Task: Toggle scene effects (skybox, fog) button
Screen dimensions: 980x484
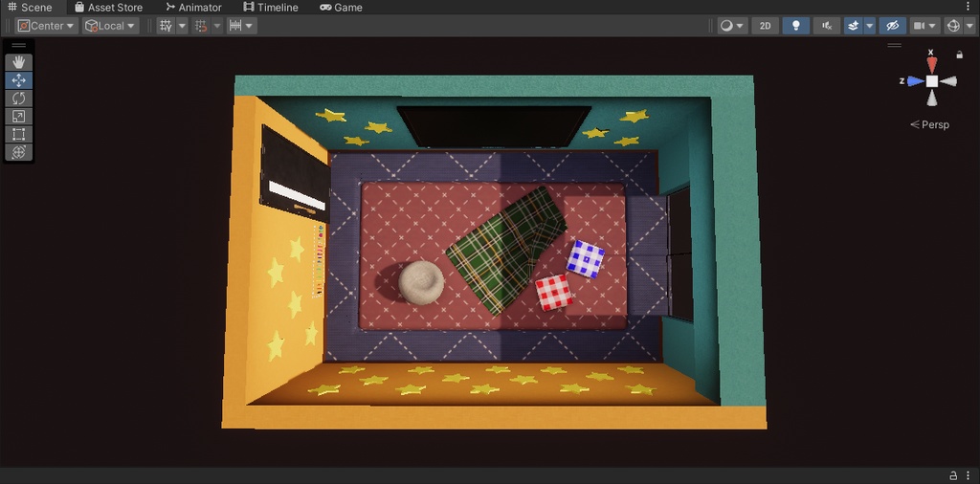Action: point(853,26)
